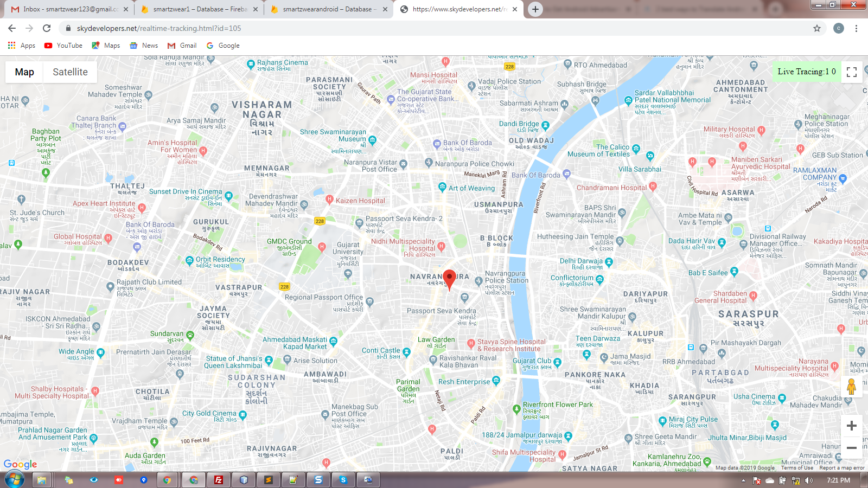868x488 pixels.
Task: Open FileZilla from the taskbar
Action: 219,480
